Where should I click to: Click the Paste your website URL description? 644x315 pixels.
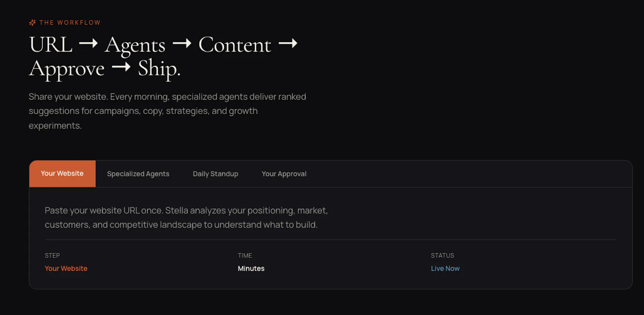pos(186,218)
